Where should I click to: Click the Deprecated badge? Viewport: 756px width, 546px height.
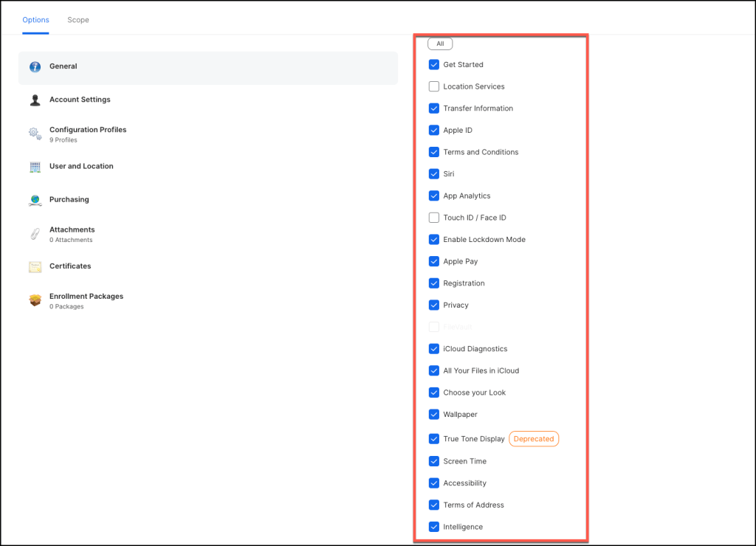(x=534, y=439)
